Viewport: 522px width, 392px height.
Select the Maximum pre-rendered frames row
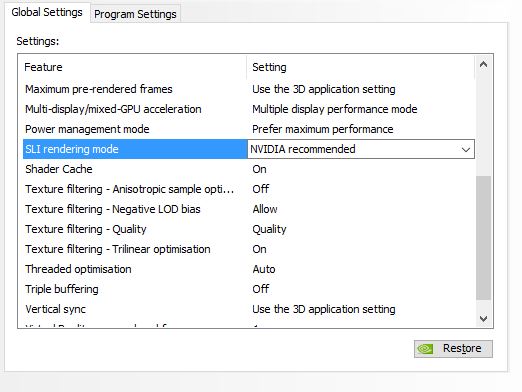tap(249, 89)
